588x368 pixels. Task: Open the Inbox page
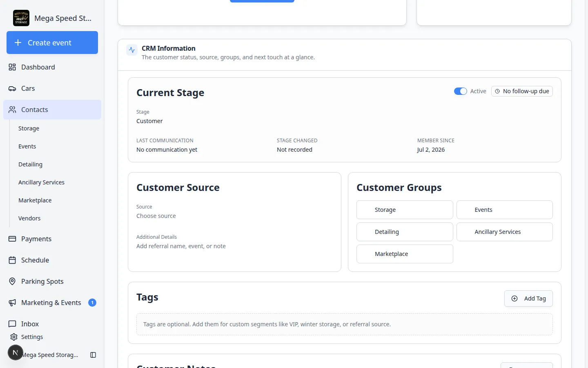click(x=52, y=324)
